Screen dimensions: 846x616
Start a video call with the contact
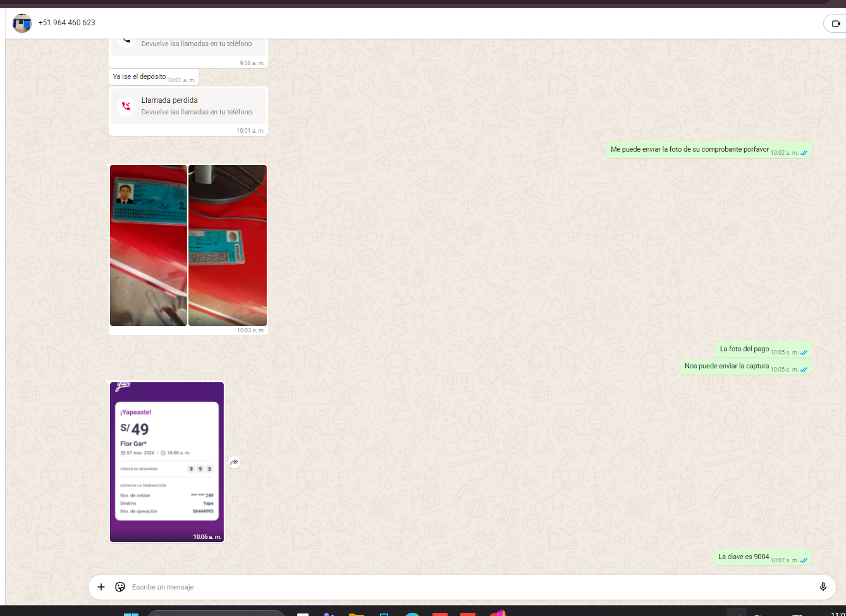pos(835,23)
